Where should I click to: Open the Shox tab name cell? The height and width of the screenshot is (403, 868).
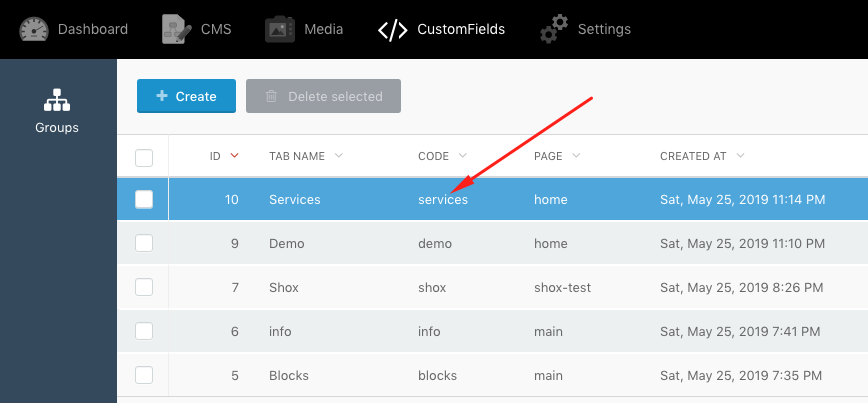point(284,288)
